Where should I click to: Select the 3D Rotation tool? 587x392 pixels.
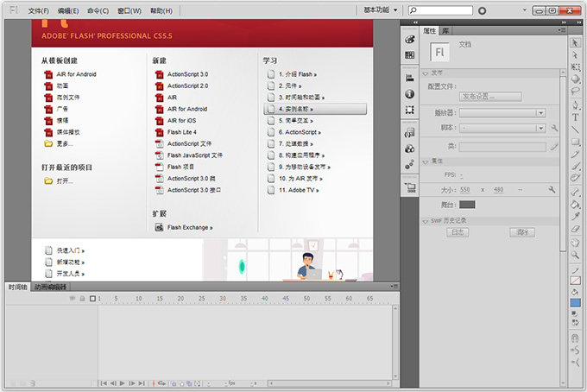point(575,79)
